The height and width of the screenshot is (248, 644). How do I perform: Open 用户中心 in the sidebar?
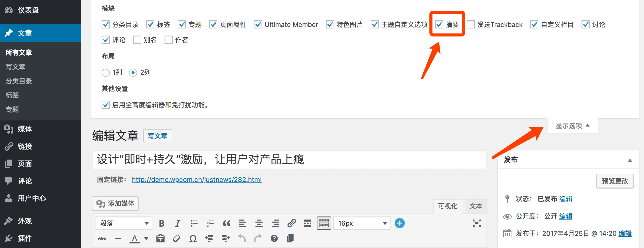click(x=40, y=198)
